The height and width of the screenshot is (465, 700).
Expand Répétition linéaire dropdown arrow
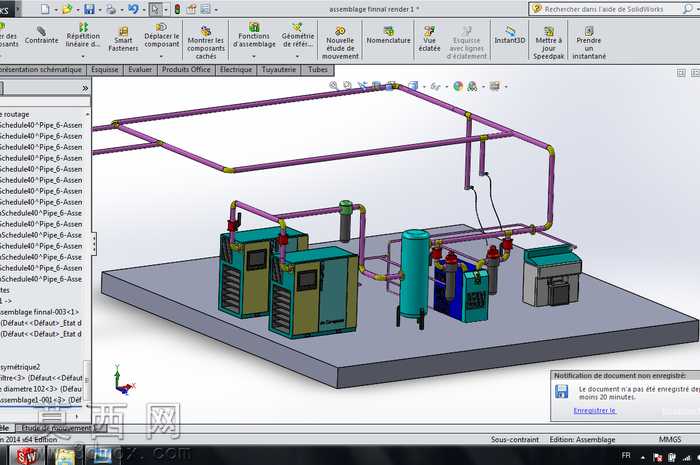[83, 56]
